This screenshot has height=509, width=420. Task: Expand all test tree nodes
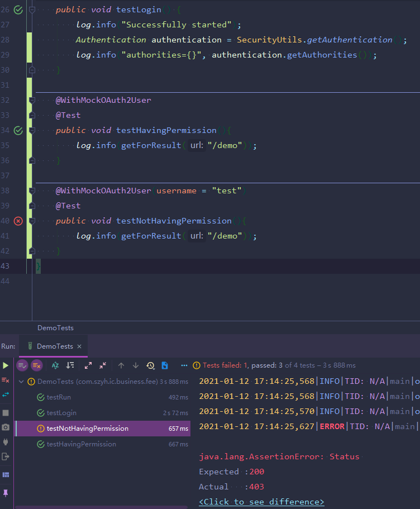point(88,365)
